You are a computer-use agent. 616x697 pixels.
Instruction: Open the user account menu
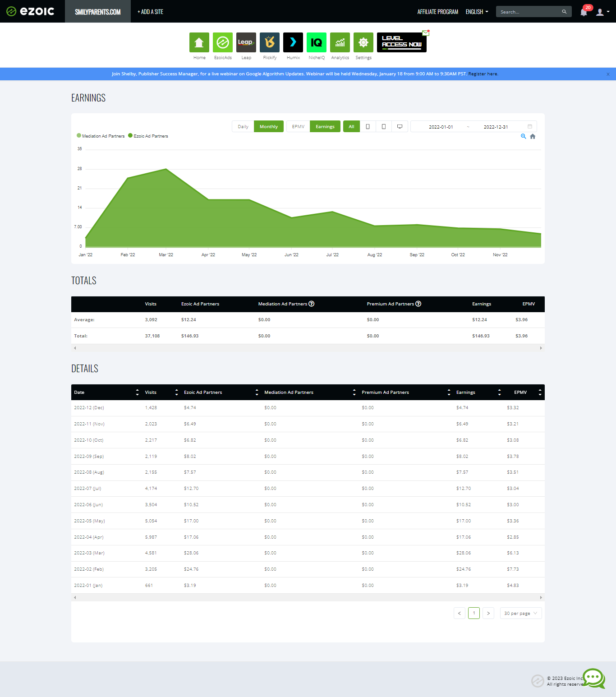click(602, 12)
